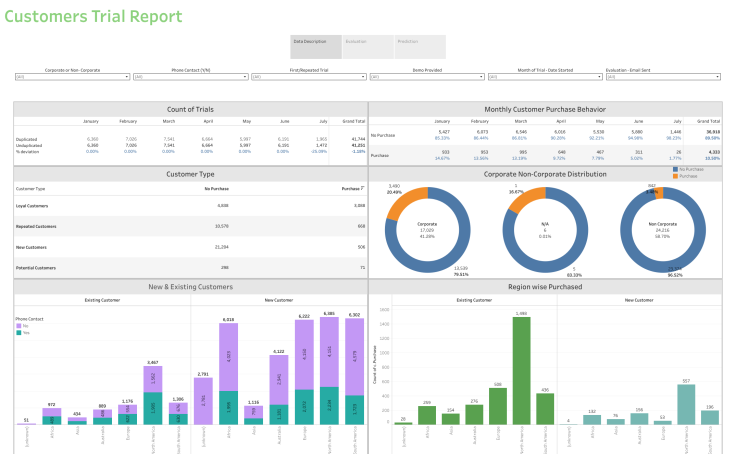Click the New Customer header in New & Existing Customers
The width and height of the screenshot is (736, 454).
[279, 300]
